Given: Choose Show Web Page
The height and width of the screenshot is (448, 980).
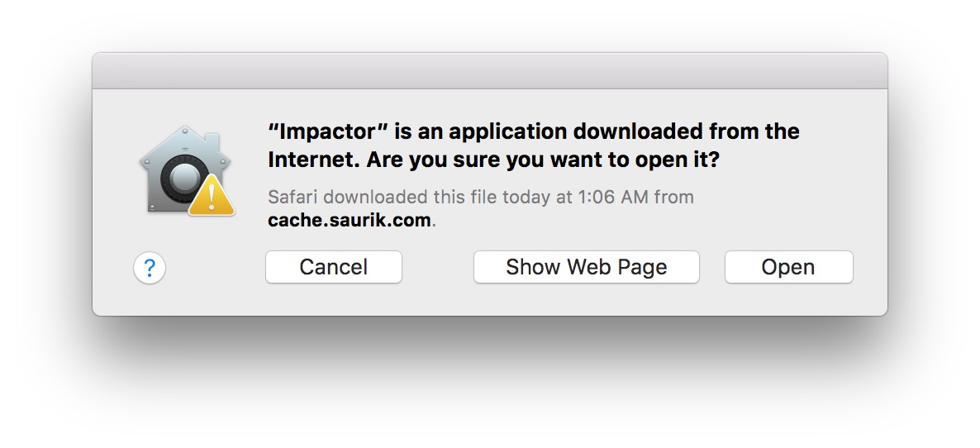Looking at the screenshot, I should click(x=586, y=267).
